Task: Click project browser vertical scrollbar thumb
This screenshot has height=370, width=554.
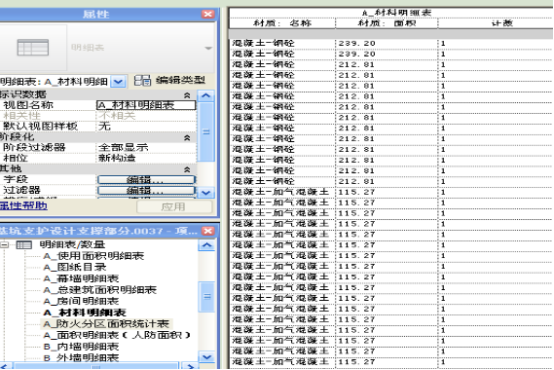Action: [207, 296]
